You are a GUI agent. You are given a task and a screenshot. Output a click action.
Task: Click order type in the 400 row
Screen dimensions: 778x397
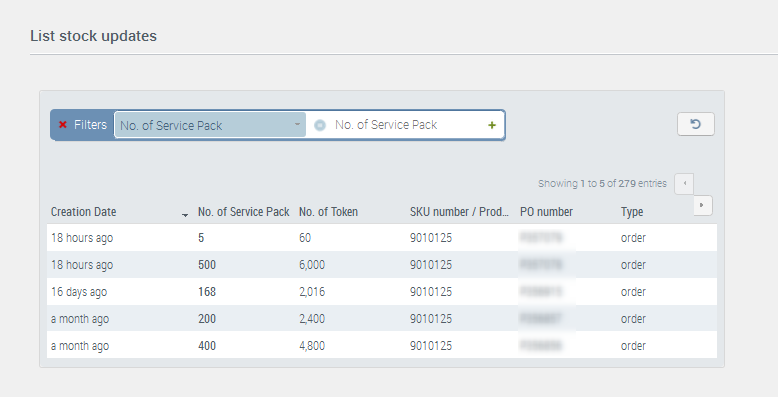(x=633, y=345)
